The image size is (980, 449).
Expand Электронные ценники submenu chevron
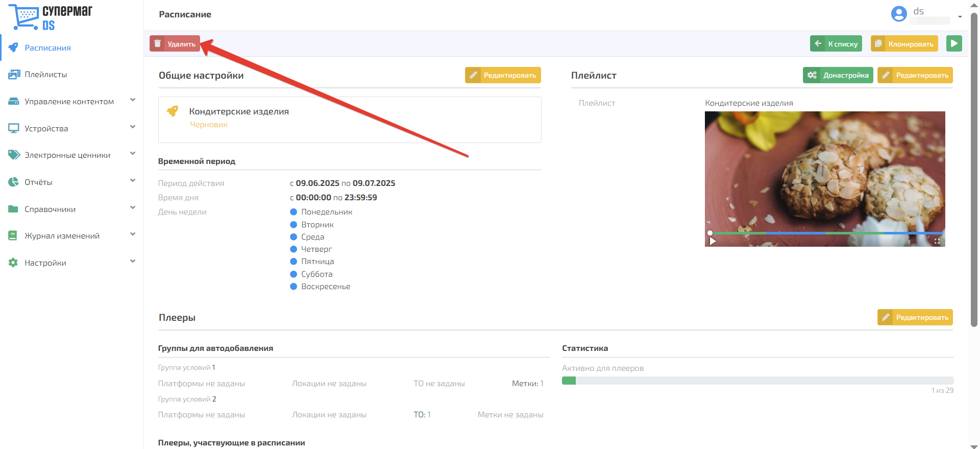133,154
